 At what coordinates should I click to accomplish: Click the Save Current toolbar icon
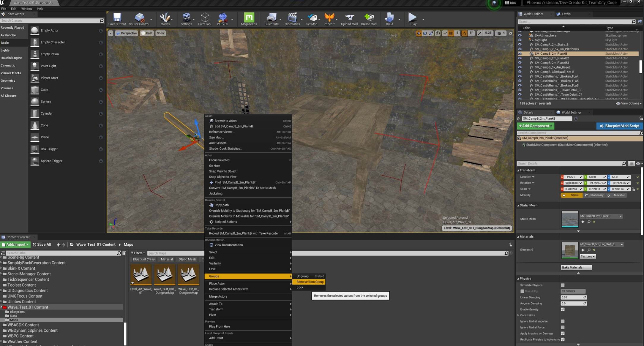[x=117, y=18]
